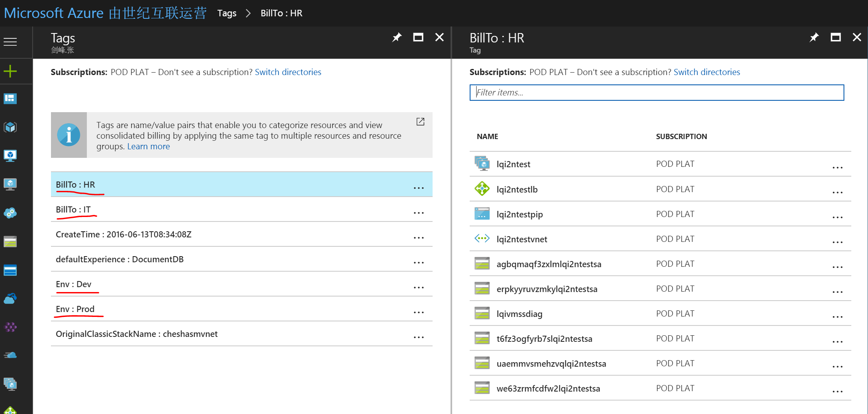The width and height of the screenshot is (868, 414).
Task: Sort by SUBSCRIPTION column header
Action: pos(681,137)
